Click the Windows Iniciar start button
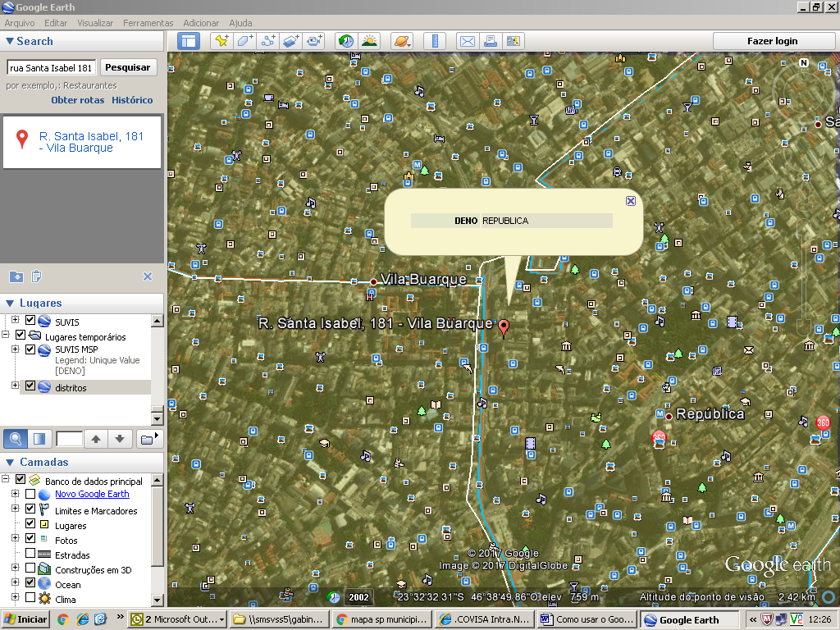This screenshot has height=630, width=840. 25,619
